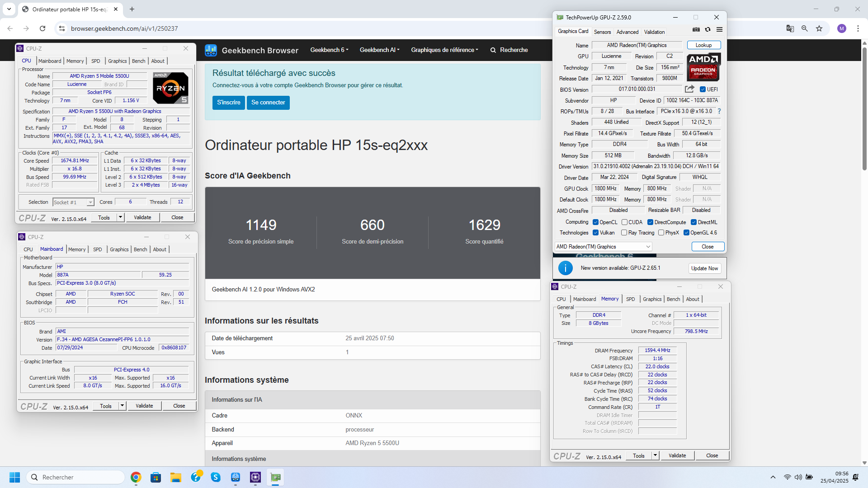Open the Socket #1 selection dropdown

pos(73,202)
